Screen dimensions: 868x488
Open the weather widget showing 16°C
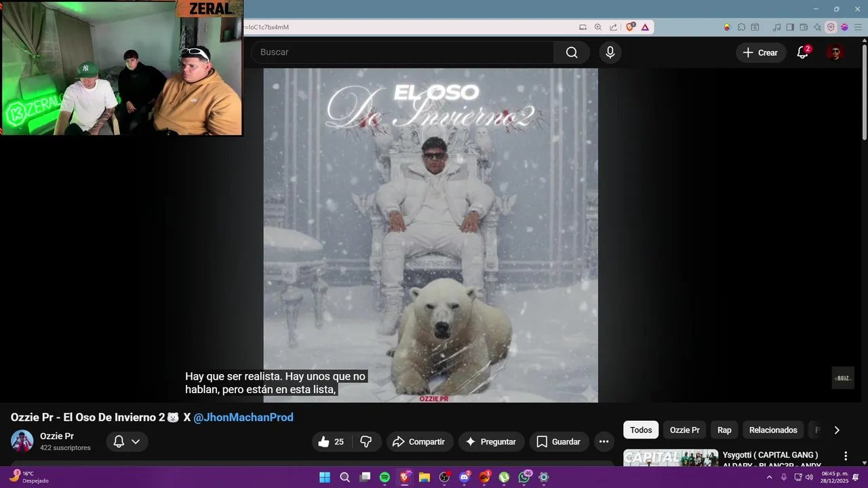point(28,477)
